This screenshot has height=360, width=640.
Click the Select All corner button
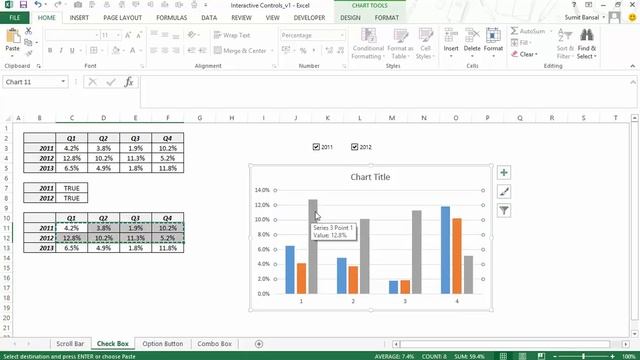(7, 118)
